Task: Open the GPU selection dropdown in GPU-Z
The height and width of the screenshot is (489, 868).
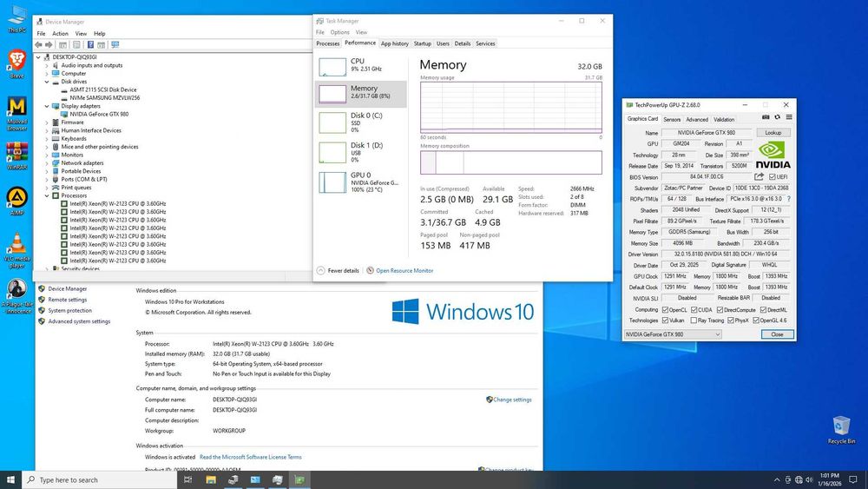Action: (x=673, y=334)
